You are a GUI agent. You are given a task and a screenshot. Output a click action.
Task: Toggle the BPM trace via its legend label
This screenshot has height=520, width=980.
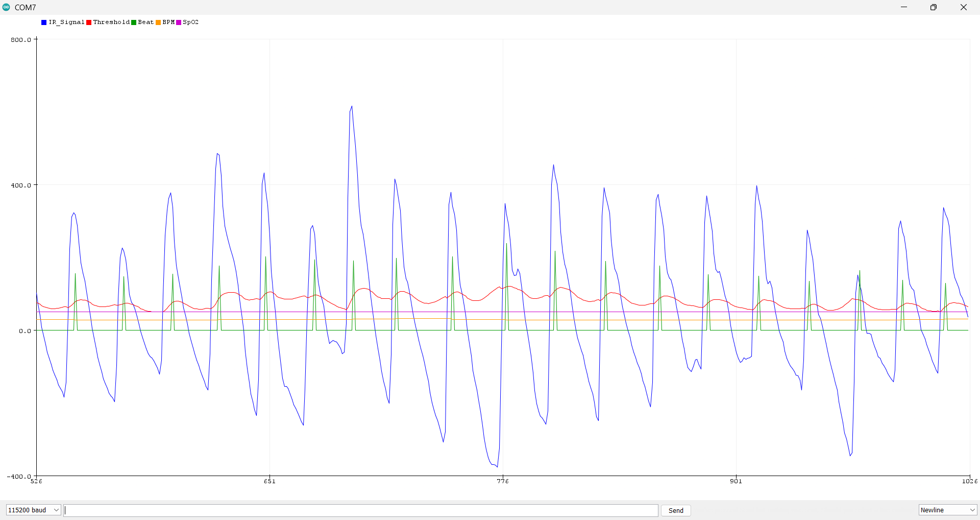[168, 22]
